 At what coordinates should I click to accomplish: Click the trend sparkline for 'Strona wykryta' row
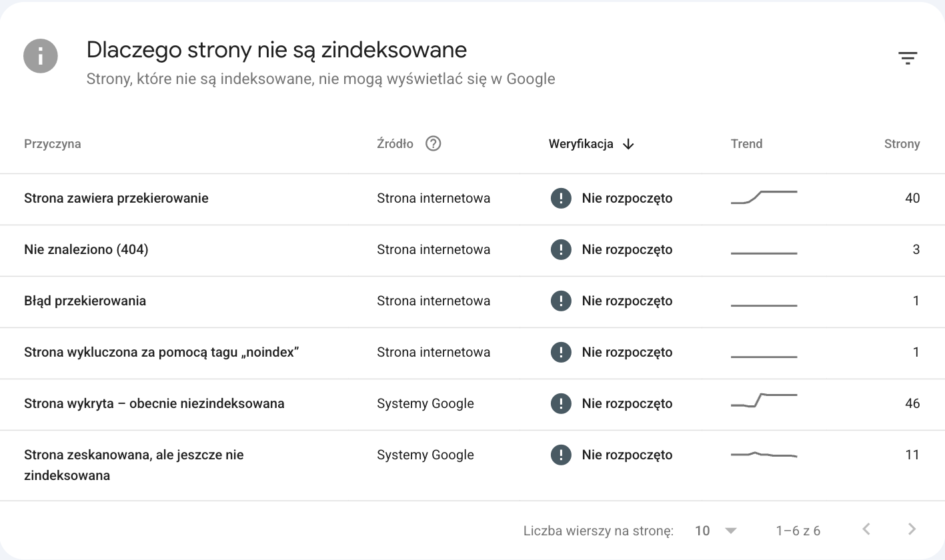(764, 400)
